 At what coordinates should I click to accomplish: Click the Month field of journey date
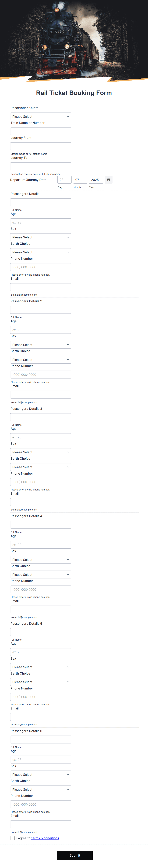point(80,180)
